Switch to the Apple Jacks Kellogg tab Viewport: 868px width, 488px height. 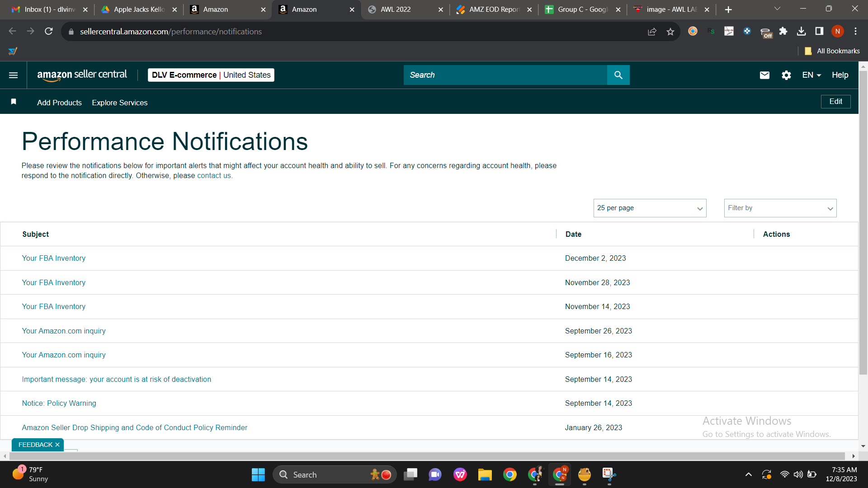coord(139,9)
